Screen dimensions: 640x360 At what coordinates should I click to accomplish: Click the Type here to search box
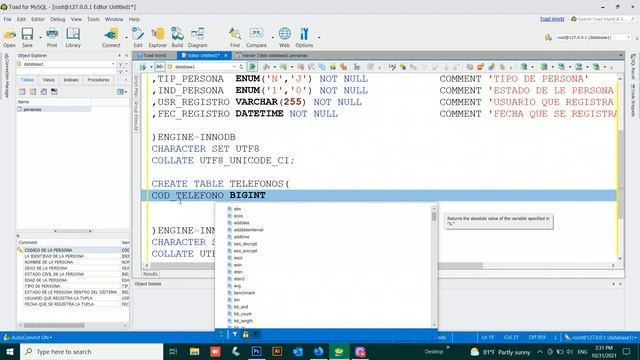91,351
